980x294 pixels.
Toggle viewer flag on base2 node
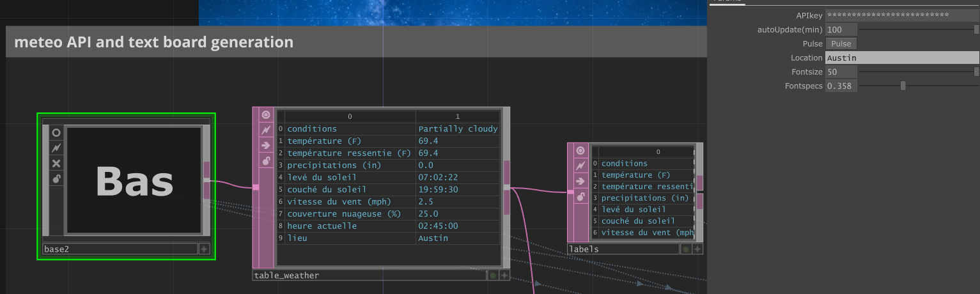click(x=56, y=133)
